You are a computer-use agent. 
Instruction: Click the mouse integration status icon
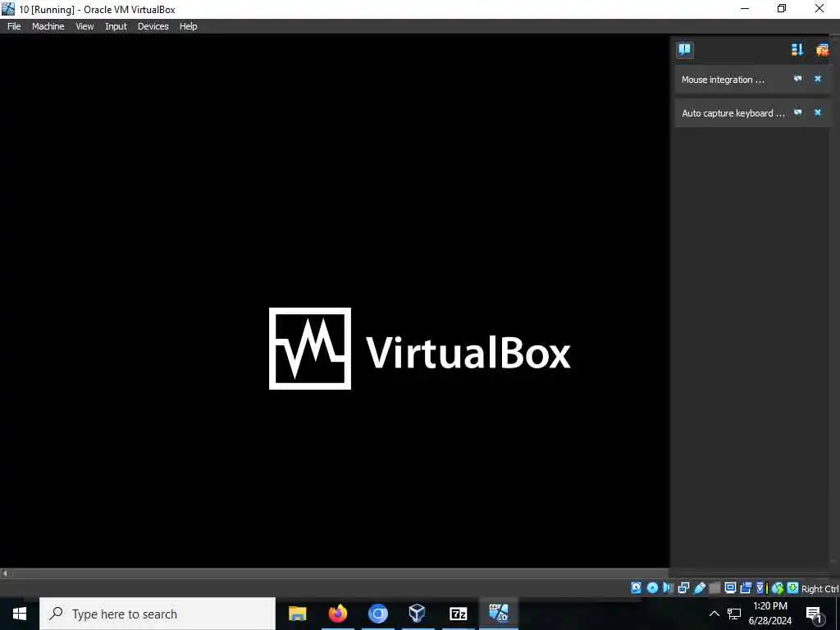pos(778,588)
